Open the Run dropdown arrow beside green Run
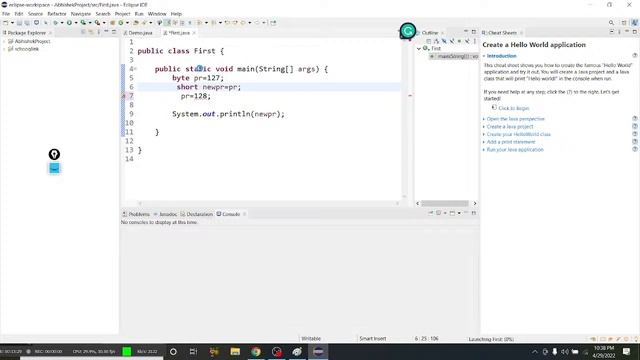The height and width of the screenshot is (360, 640). click(76, 23)
